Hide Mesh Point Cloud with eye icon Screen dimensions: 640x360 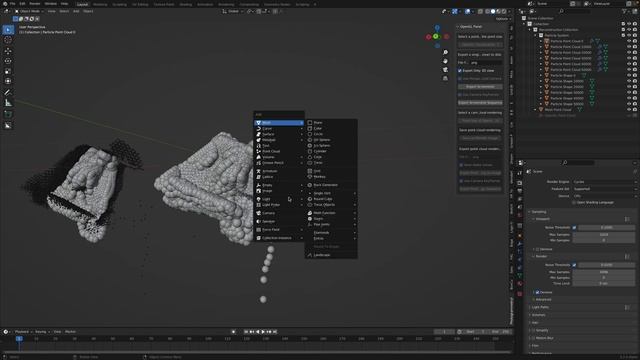pyautogui.click(x=629, y=110)
